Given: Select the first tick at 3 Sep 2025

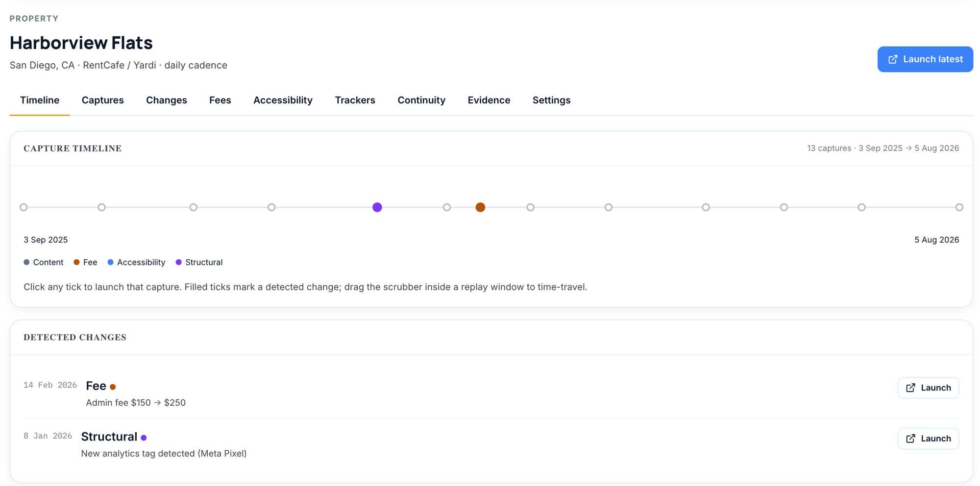Looking at the screenshot, I should [x=24, y=207].
